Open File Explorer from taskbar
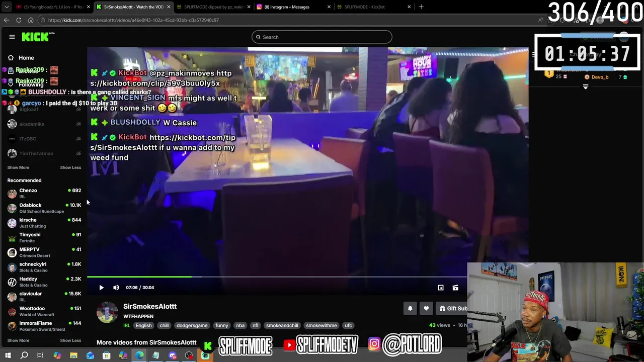 [73, 355]
